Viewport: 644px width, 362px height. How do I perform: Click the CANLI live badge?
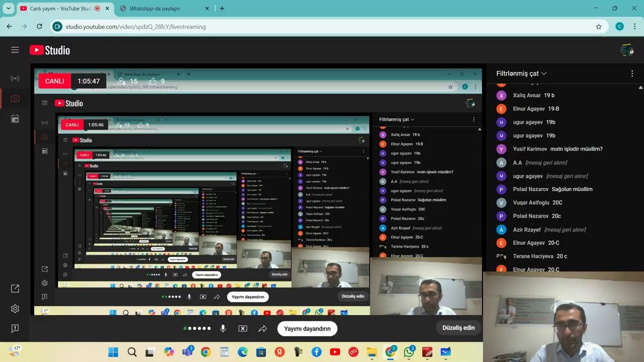[x=55, y=81]
